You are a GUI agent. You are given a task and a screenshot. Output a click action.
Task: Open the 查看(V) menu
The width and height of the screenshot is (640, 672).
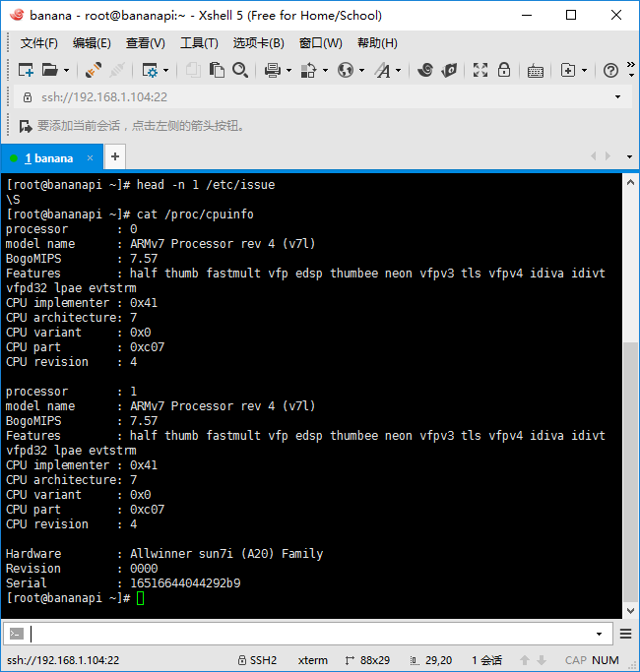click(x=146, y=43)
